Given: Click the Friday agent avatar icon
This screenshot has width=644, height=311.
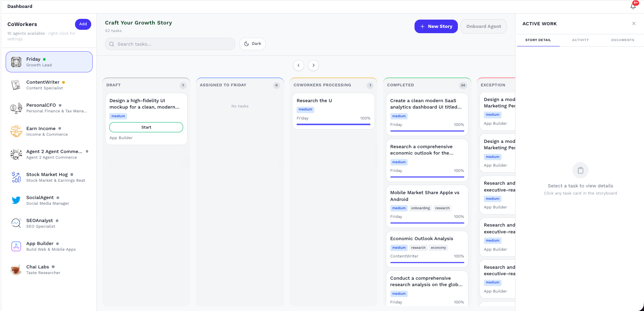Looking at the screenshot, I should tap(16, 62).
